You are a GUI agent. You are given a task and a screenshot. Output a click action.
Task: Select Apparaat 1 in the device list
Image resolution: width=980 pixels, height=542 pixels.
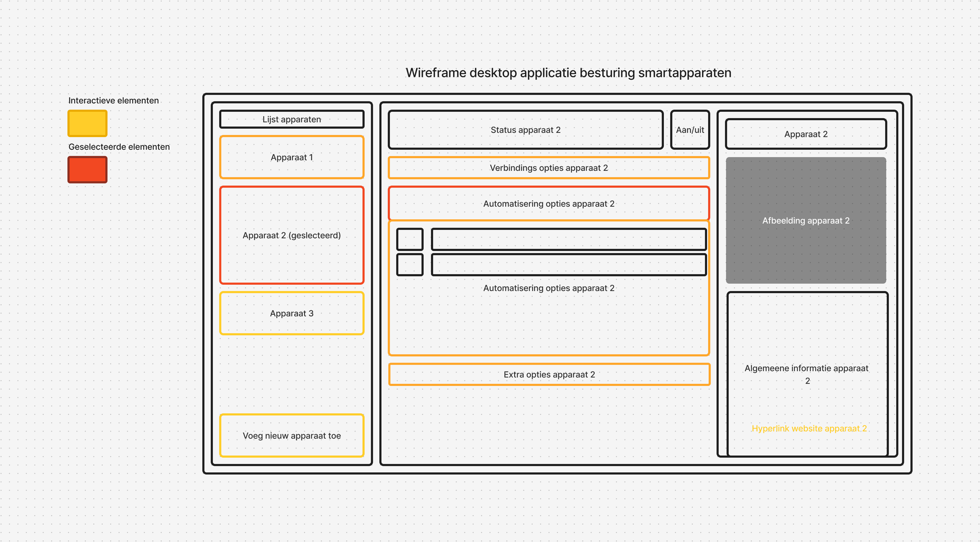click(x=292, y=157)
